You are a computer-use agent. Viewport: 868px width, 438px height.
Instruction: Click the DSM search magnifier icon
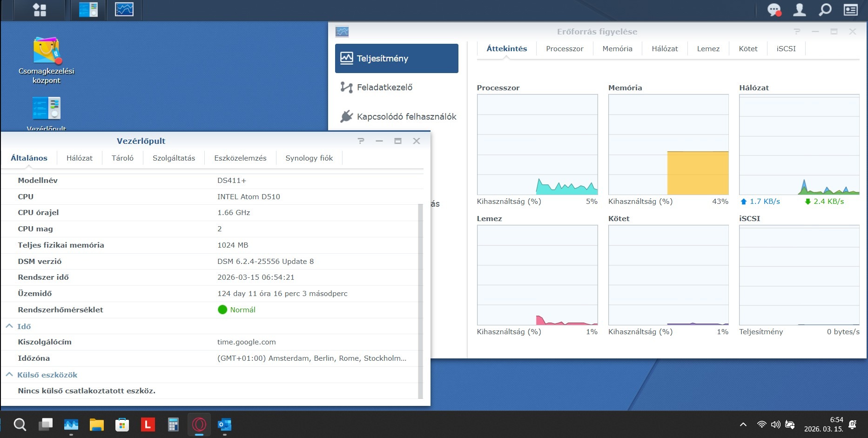(x=825, y=10)
